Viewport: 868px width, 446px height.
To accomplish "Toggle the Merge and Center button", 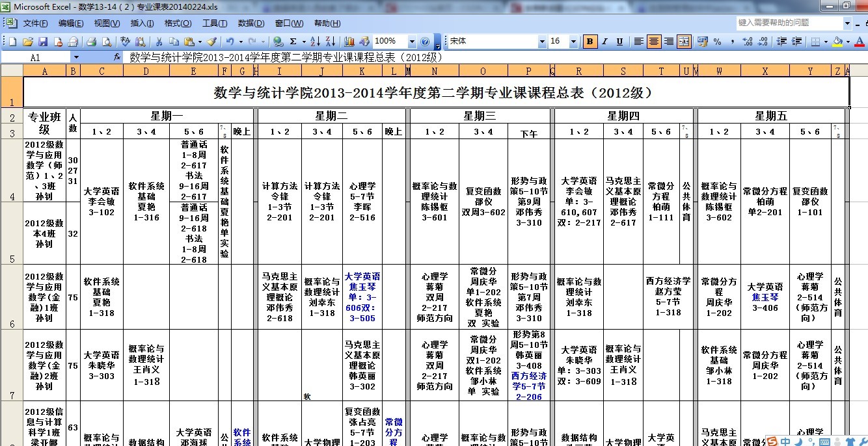I will (x=684, y=42).
